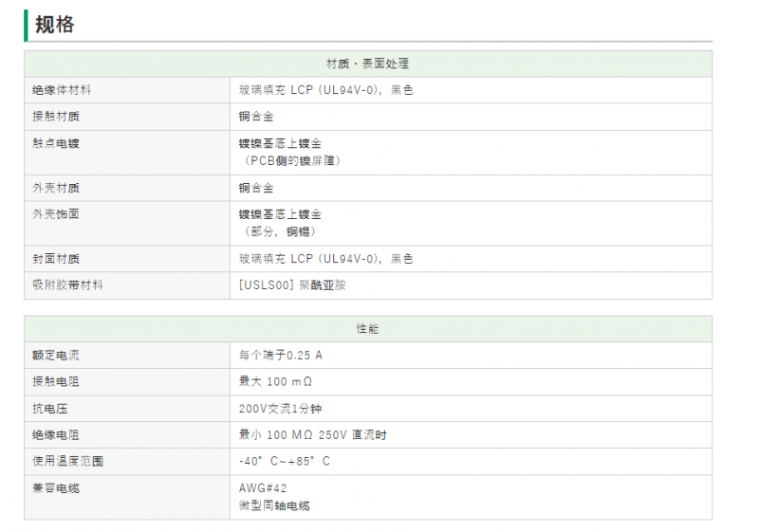This screenshot has width=759, height=532.
Task: Select the 玻璃填充 LCP insulator value cell
Action: point(471,90)
